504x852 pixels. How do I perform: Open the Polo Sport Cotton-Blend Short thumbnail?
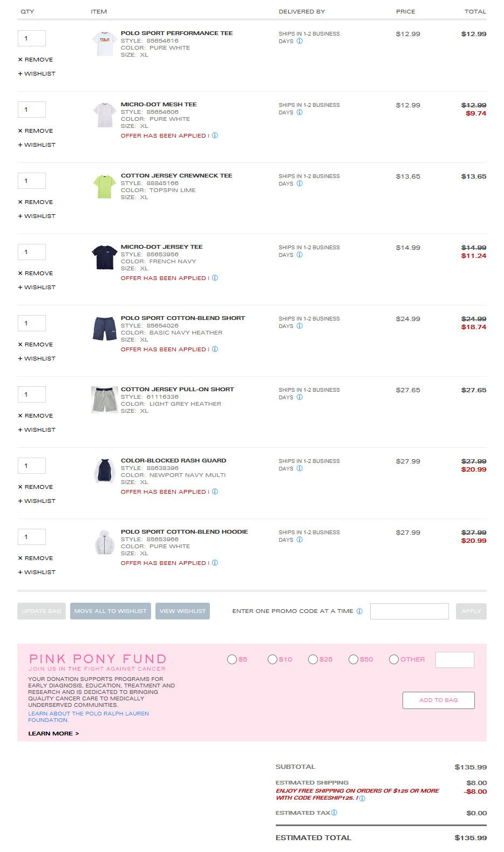[x=105, y=329]
